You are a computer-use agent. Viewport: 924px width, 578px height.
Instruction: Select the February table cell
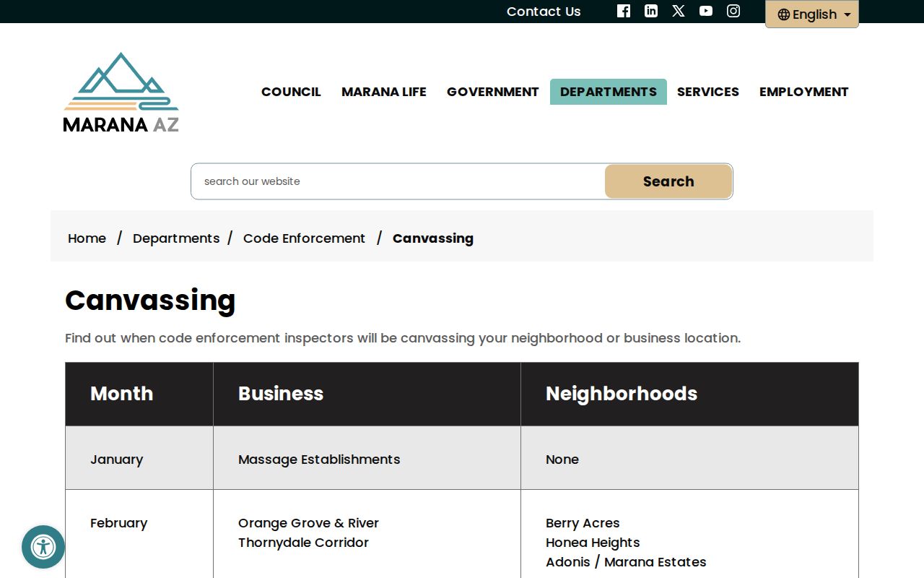(x=139, y=534)
